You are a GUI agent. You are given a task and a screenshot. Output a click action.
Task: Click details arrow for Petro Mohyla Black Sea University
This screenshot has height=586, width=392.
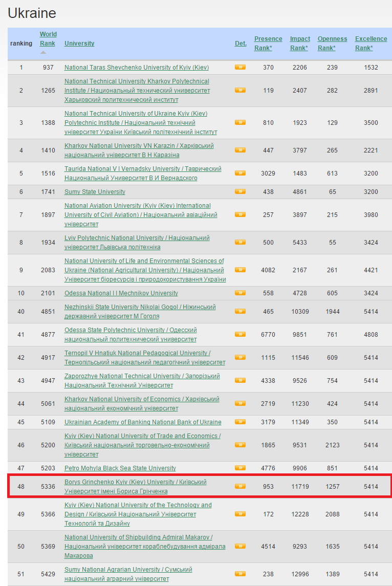(240, 468)
